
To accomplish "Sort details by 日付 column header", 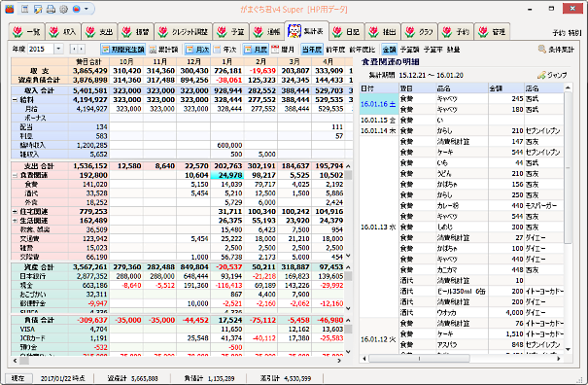I will coord(379,88).
